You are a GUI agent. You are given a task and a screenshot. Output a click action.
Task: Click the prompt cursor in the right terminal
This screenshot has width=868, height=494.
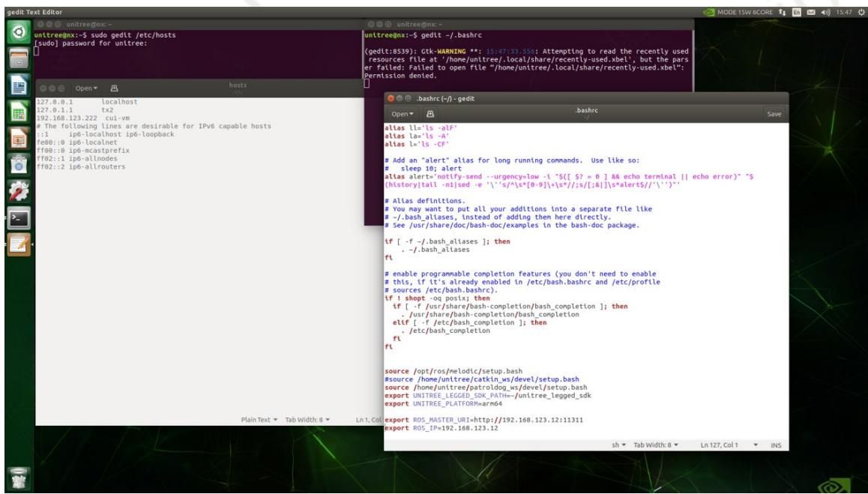pyautogui.click(x=367, y=84)
